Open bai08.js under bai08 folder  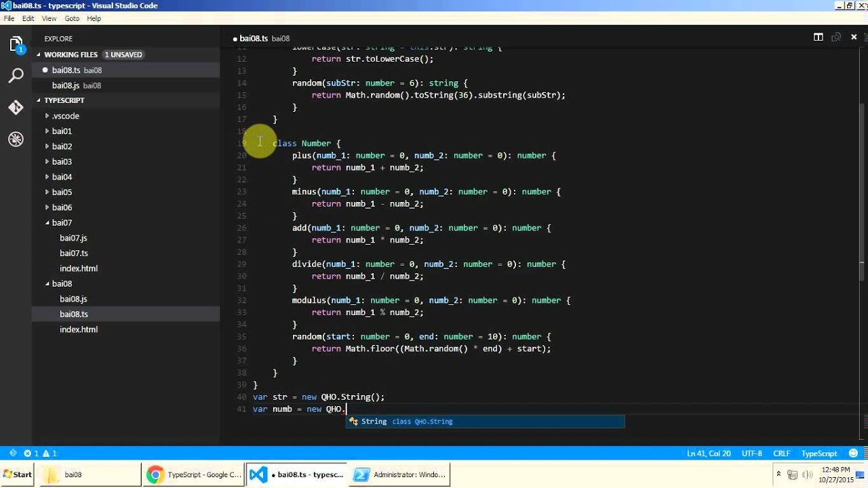tap(73, 299)
